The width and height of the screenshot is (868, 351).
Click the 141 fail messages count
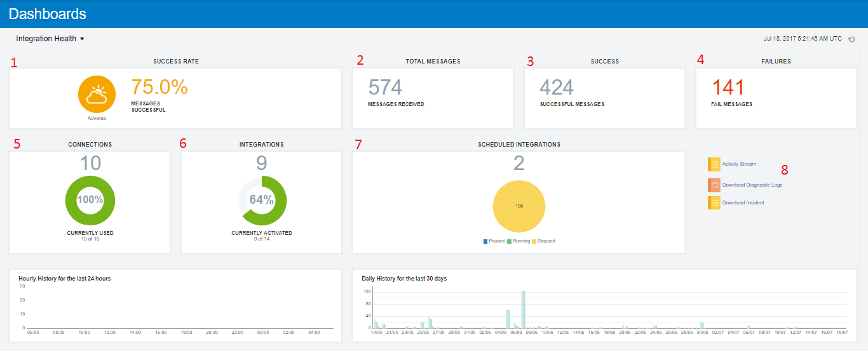[728, 88]
